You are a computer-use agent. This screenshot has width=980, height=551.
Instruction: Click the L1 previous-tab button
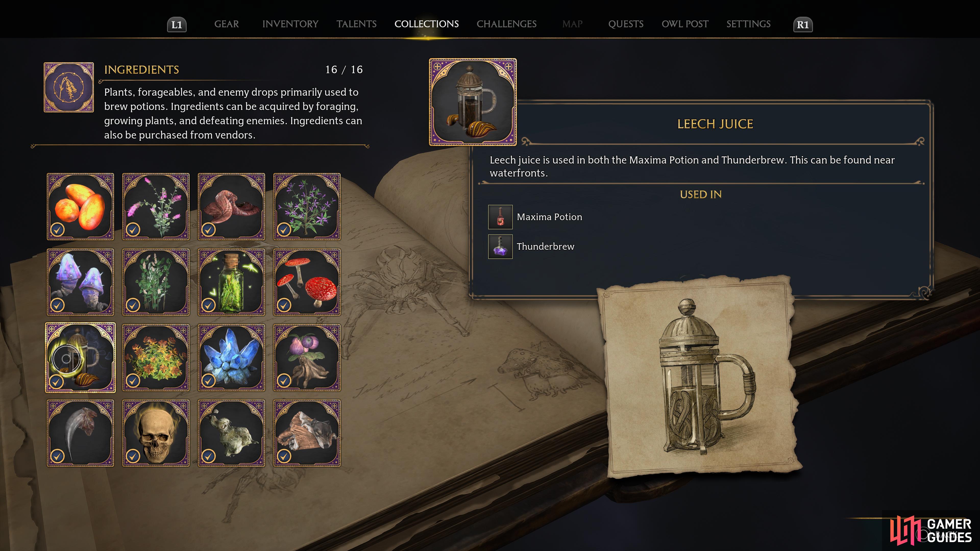[x=177, y=25]
